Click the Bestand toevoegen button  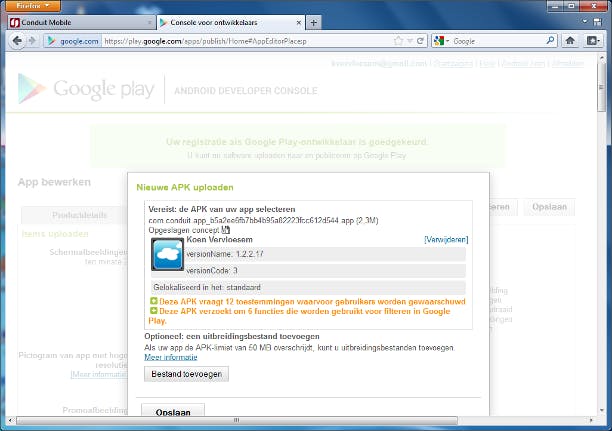pyautogui.click(x=187, y=374)
